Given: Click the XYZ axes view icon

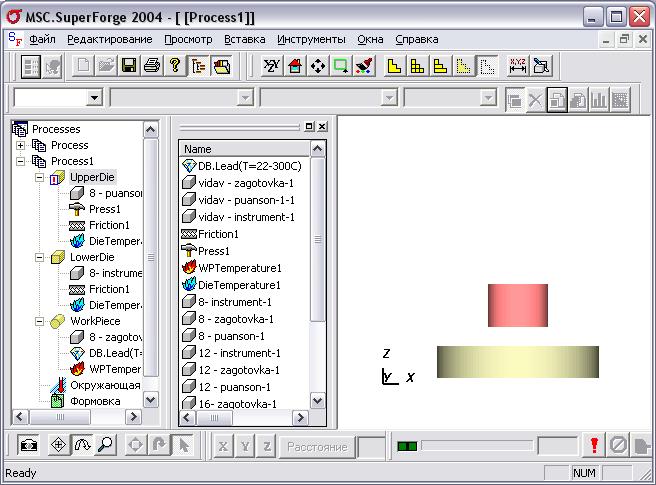Looking at the screenshot, I should (272, 66).
